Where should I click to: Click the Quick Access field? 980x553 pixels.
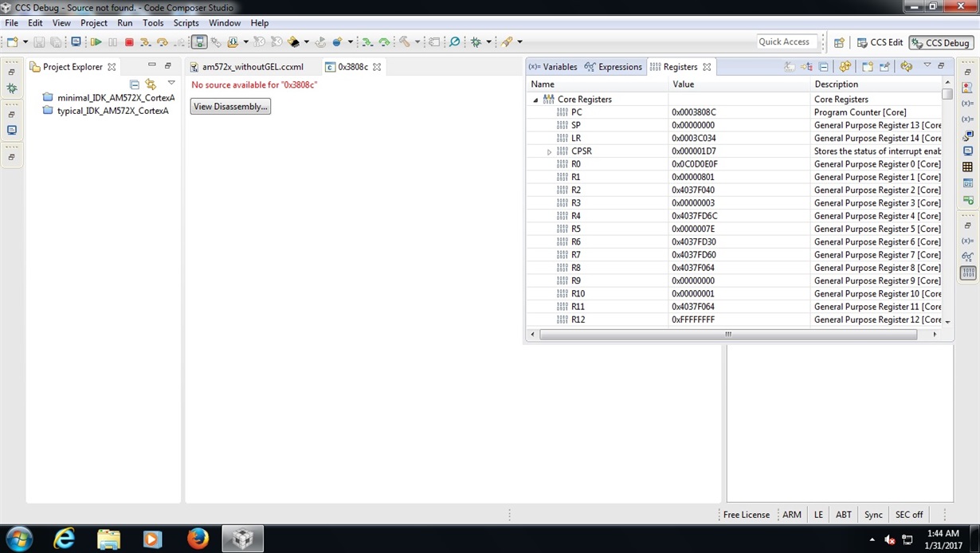787,41
